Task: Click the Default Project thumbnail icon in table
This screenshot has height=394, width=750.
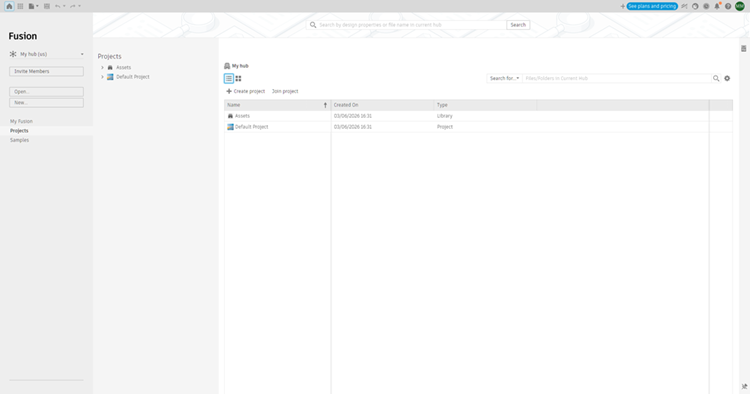Action: [x=230, y=127]
